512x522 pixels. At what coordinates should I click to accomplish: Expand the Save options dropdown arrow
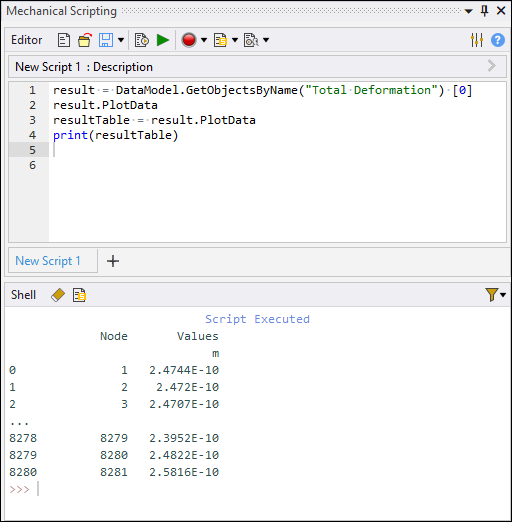click(121, 40)
